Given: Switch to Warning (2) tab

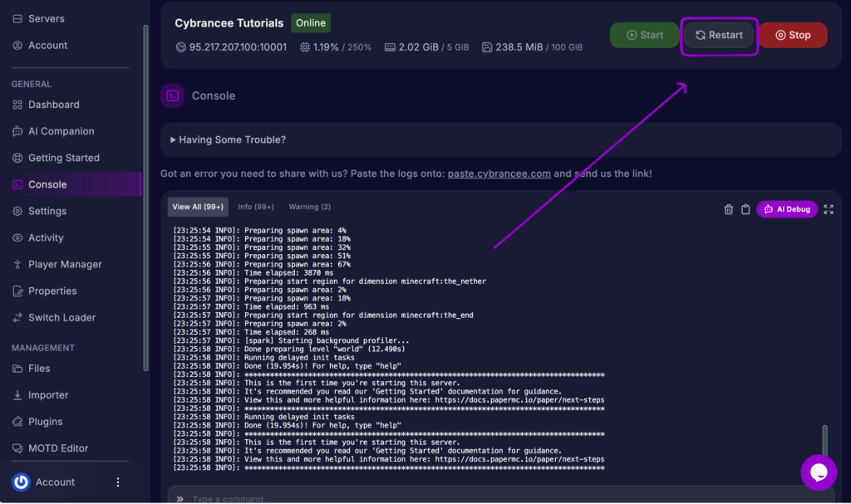Looking at the screenshot, I should [309, 207].
